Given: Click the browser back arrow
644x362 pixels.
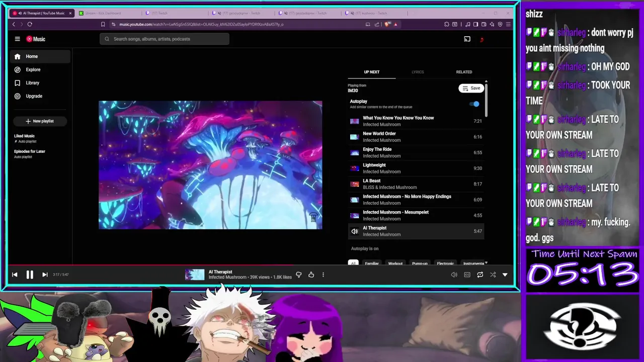Looking at the screenshot, I should click(x=14, y=24).
